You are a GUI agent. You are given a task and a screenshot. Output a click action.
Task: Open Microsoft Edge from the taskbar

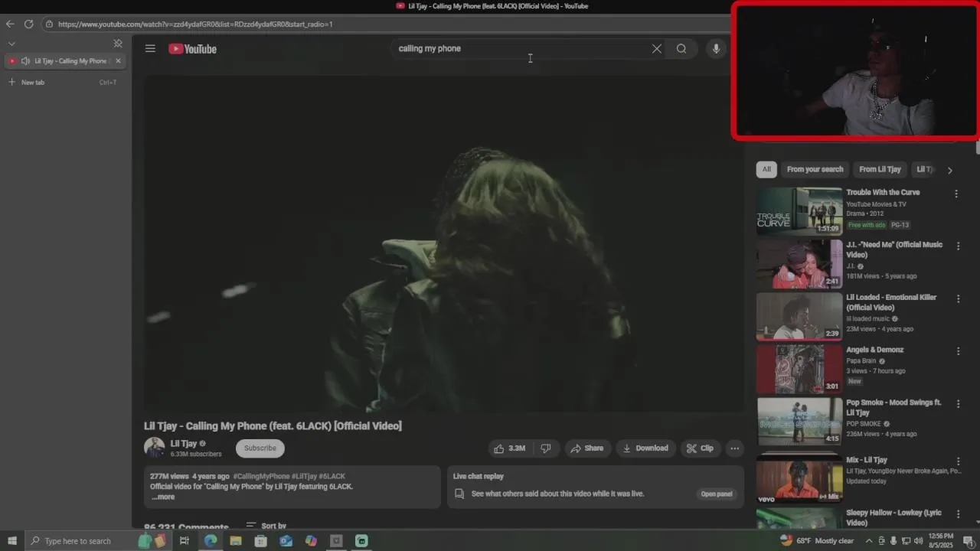pyautogui.click(x=211, y=541)
